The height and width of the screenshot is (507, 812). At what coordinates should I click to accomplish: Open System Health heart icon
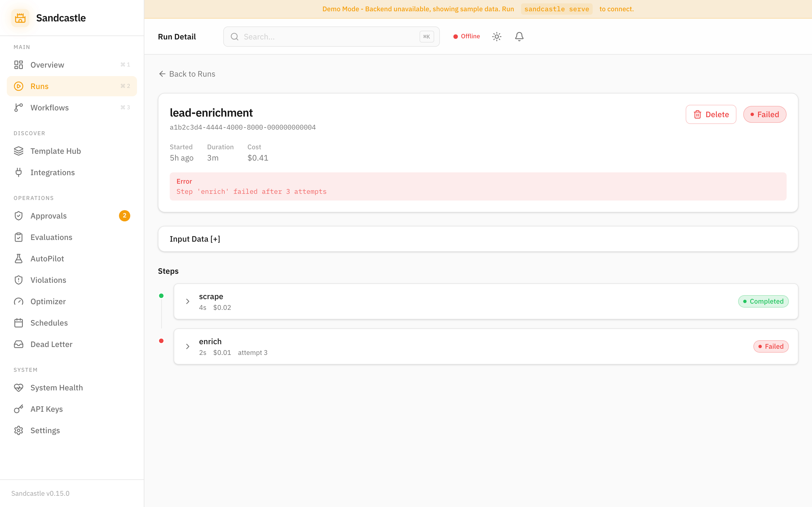click(19, 388)
